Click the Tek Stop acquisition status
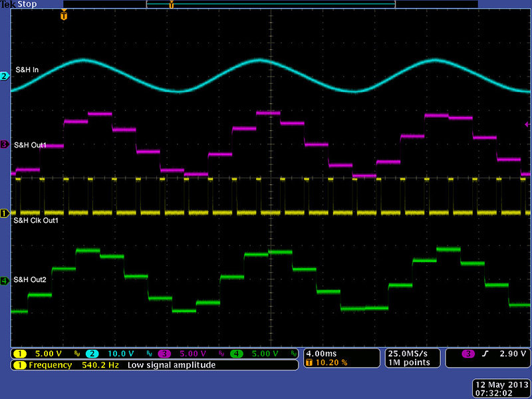The width and height of the screenshot is (532, 399). [x=19, y=4]
